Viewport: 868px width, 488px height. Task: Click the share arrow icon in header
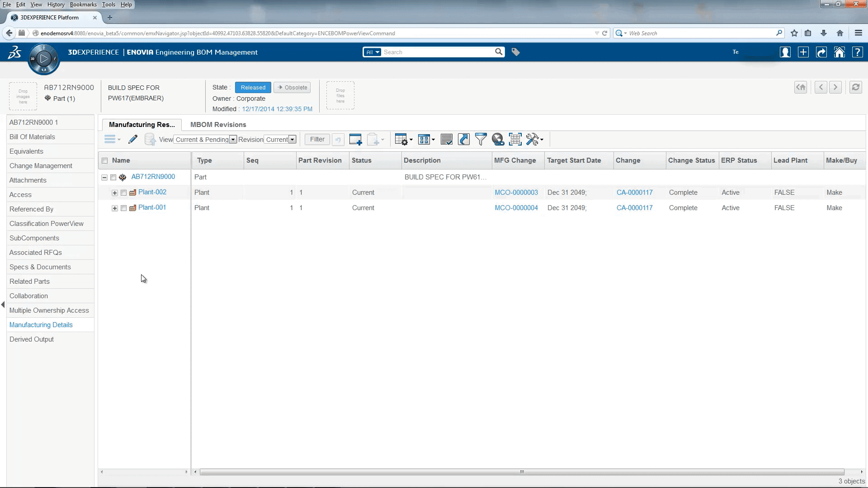[821, 52]
